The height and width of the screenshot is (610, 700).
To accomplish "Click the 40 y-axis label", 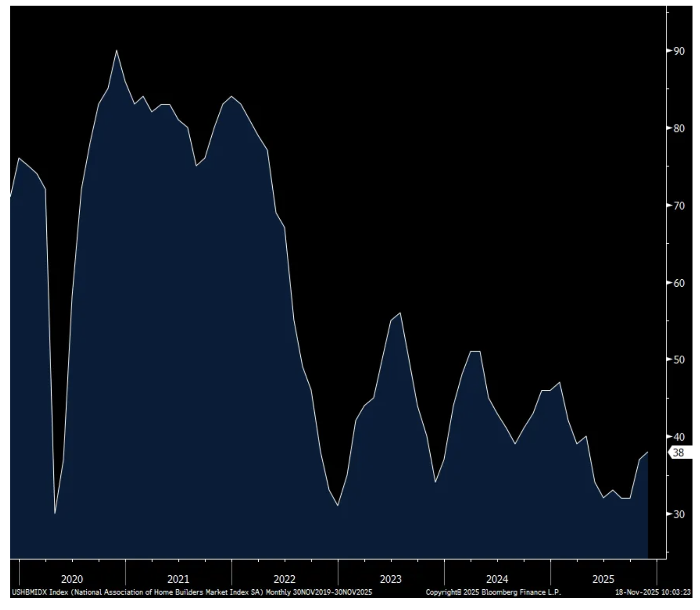I will click(678, 437).
